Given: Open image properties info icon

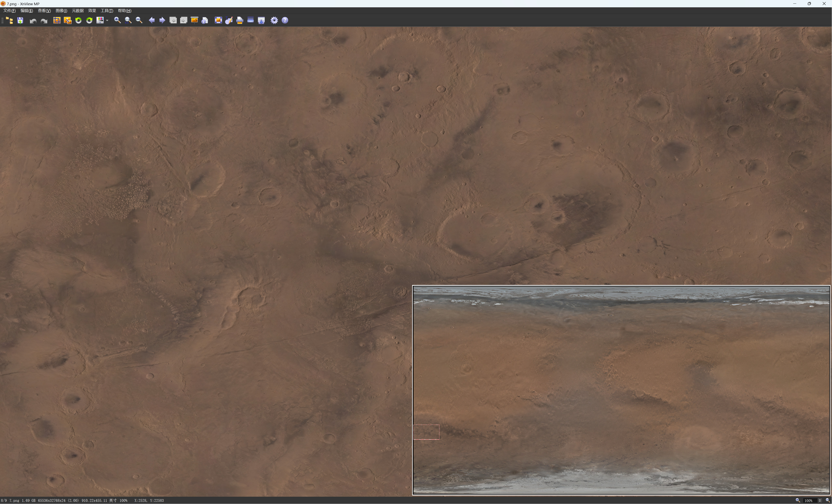Looking at the screenshot, I should coord(205,21).
